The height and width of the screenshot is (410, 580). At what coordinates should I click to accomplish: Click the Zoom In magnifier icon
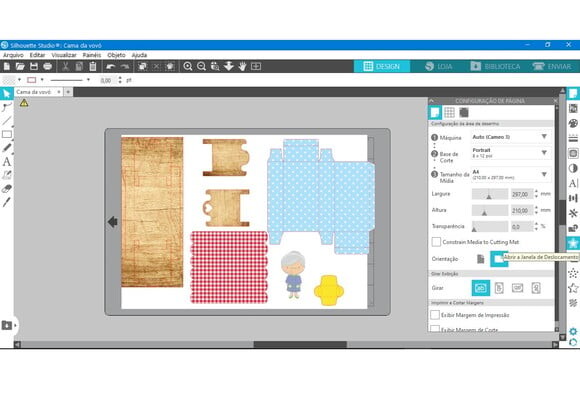pyautogui.click(x=188, y=66)
